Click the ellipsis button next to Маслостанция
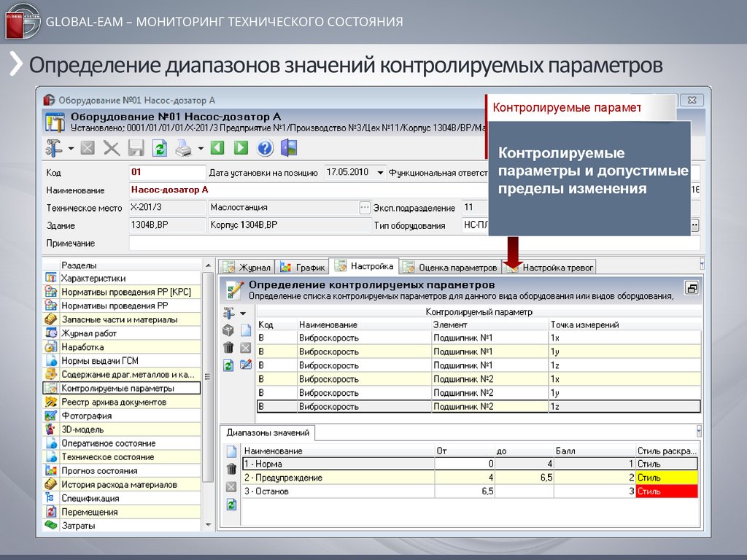Screen dimensions: 747x560 pos(365,208)
